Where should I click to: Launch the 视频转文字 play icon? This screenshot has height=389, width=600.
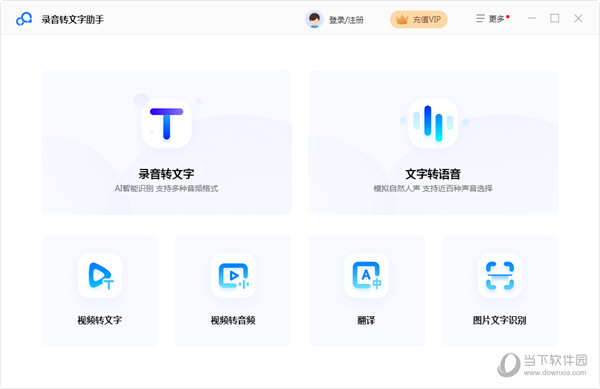coord(100,275)
